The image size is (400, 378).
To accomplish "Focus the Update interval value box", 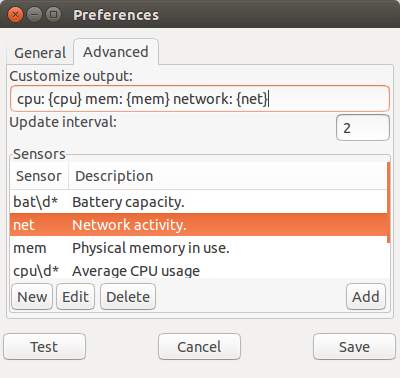I will [363, 128].
